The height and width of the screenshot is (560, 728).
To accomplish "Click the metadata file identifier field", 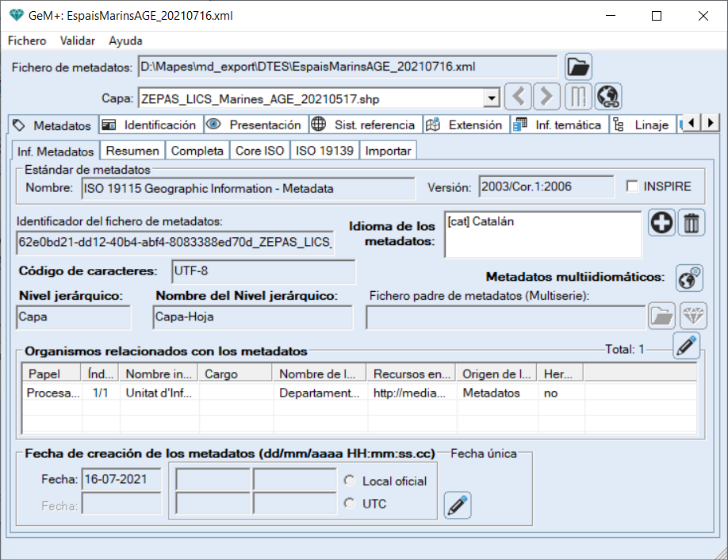I will click(174, 241).
